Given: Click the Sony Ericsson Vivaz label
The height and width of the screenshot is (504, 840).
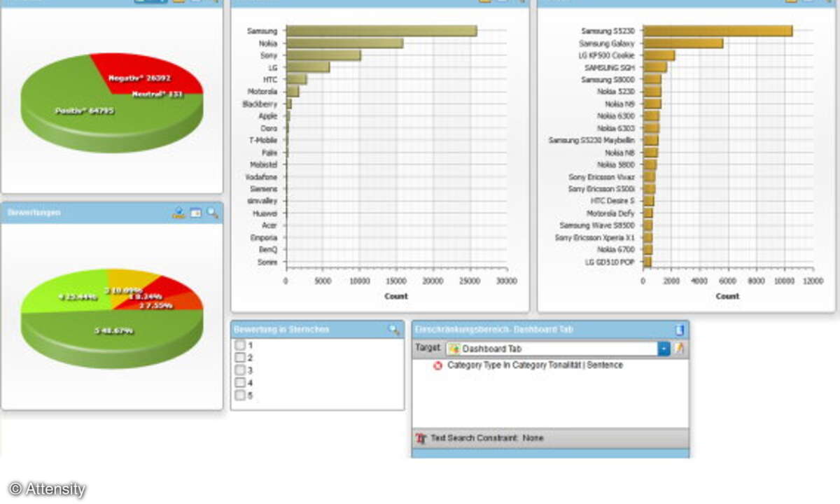Looking at the screenshot, I should click(602, 177).
